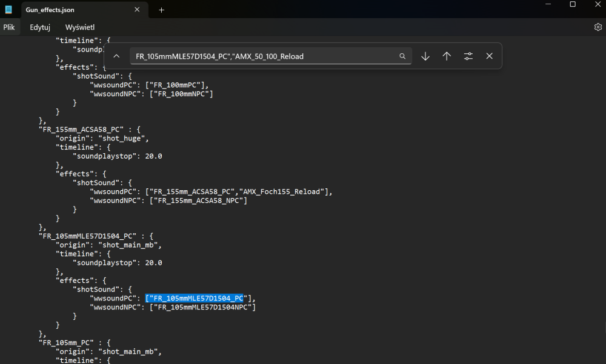
Task: Click "shot_main_mb" origin under FR_105mmMLE57D1504_PC
Action: pyautogui.click(x=128, y=245)
